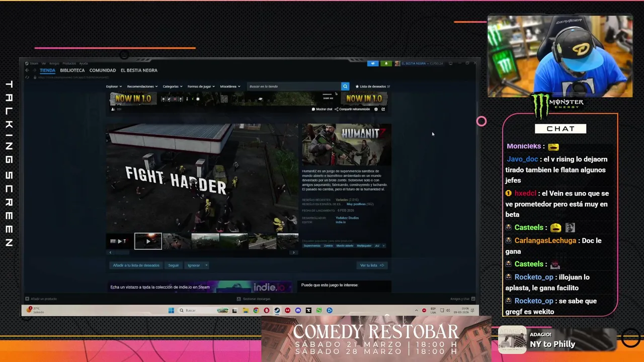Open the Amigos menu
Image resolution: width=644 pixels, height=362 pixels.
(54, 63)
